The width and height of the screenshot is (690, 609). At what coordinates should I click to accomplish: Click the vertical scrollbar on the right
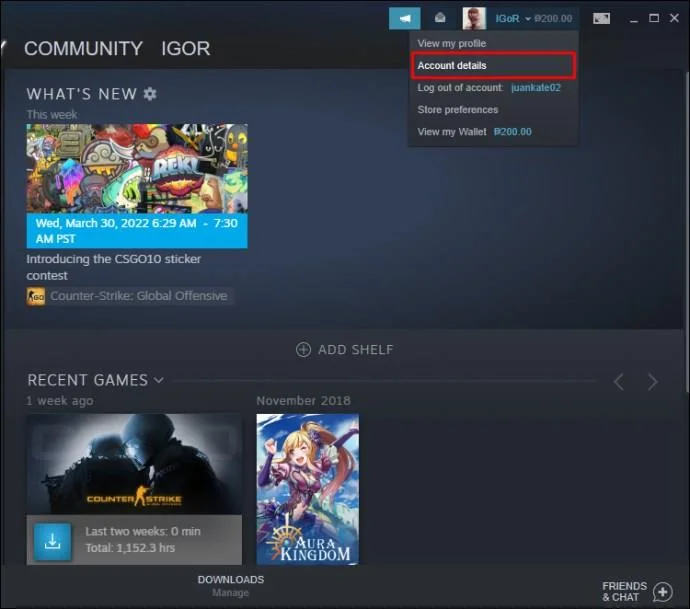[687, 231]
